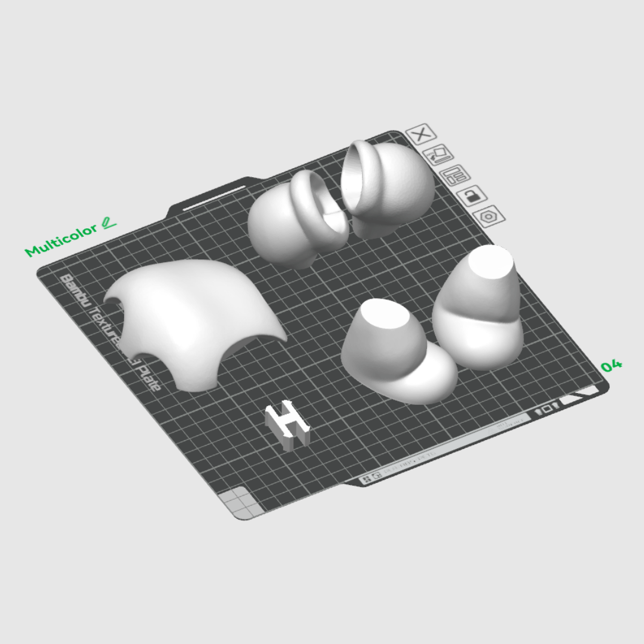This screenshot has height=644, width=644.
Task: Open plate settings via the hexagon nut icon
Action: click(x=489, y=217)
